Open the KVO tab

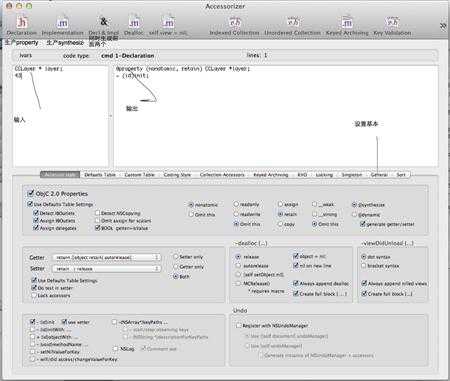pos(302,175)
